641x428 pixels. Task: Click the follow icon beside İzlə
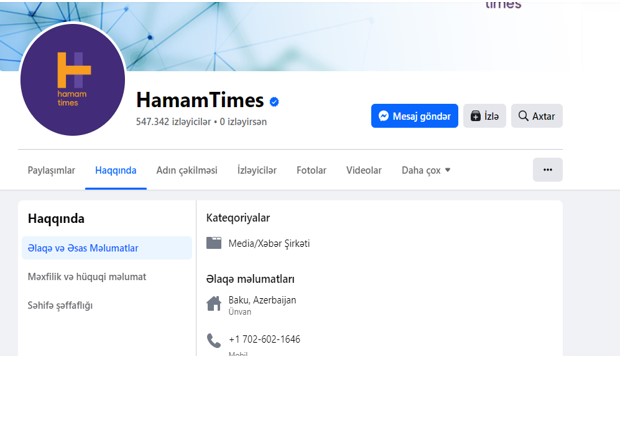pyautogui.click(x=475, y=116)
